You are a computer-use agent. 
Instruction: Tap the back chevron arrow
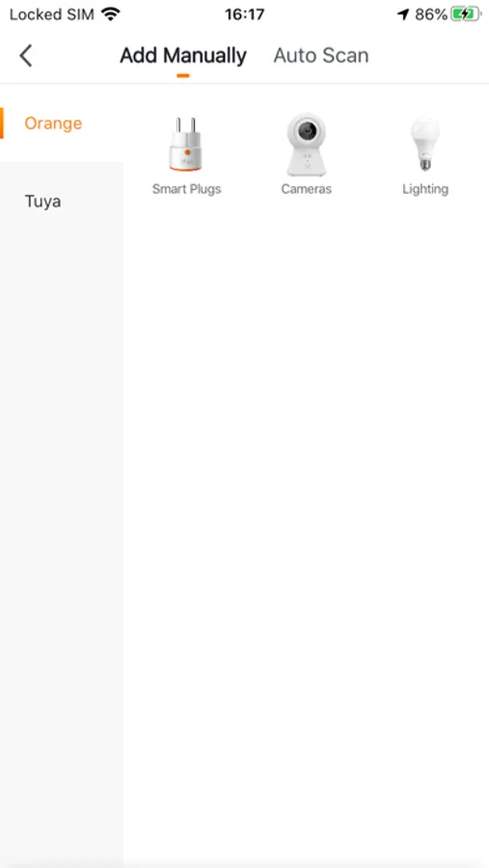[26, 56]
